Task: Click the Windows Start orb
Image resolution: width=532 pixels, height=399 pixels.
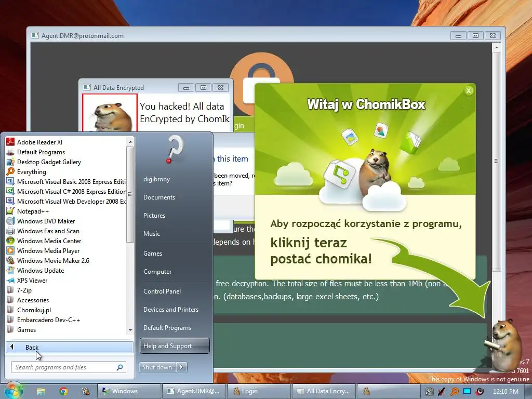Action: tap(14, 391)
